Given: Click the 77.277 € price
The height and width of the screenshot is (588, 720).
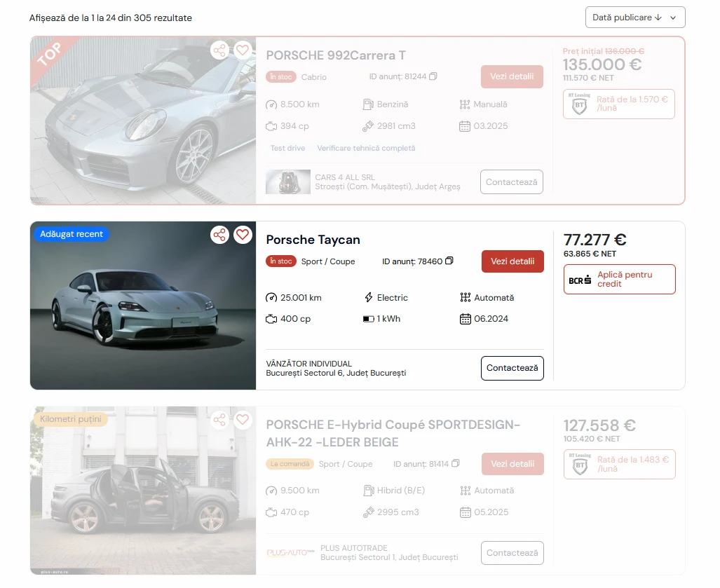Looking at the screenshot, I should coord(595,240).
